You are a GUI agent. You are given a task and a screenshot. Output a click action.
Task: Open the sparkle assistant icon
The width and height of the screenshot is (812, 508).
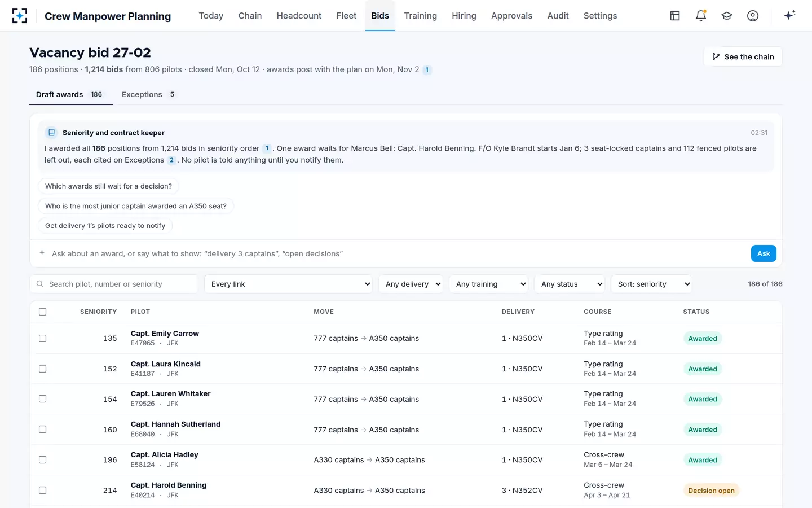click(789, 15)
